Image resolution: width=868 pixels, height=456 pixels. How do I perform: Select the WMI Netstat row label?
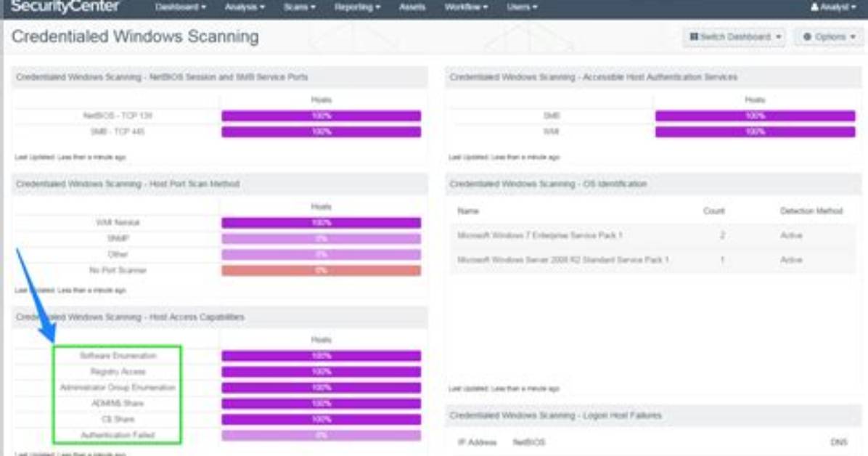click(x=118, y=223)
